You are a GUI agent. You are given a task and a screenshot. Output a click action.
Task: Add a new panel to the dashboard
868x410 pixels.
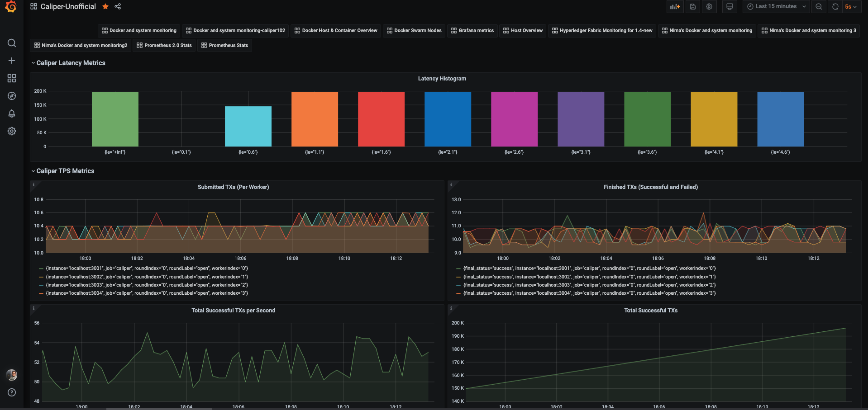coord(675,6)
